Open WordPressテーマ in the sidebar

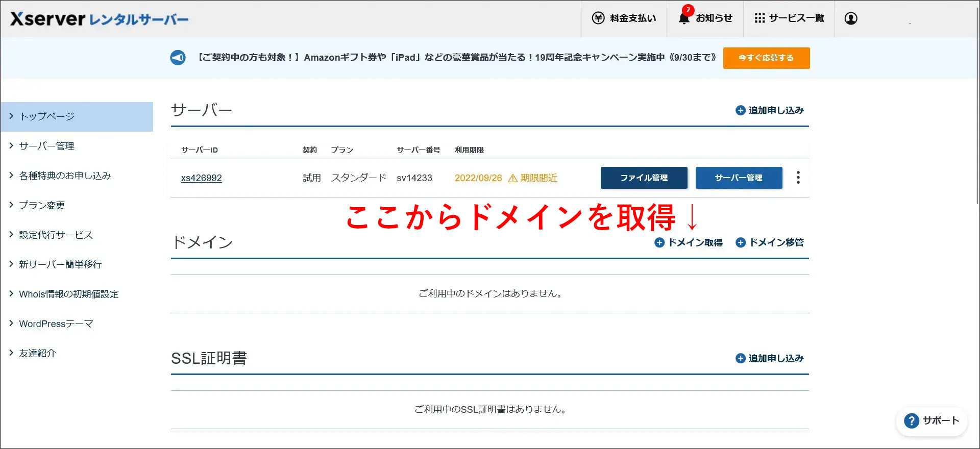[77, 323]
